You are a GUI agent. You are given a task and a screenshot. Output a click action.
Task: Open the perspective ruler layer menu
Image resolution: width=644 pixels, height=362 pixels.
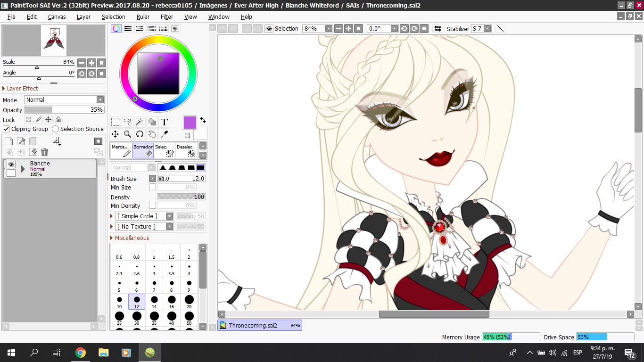coord(57,141)
